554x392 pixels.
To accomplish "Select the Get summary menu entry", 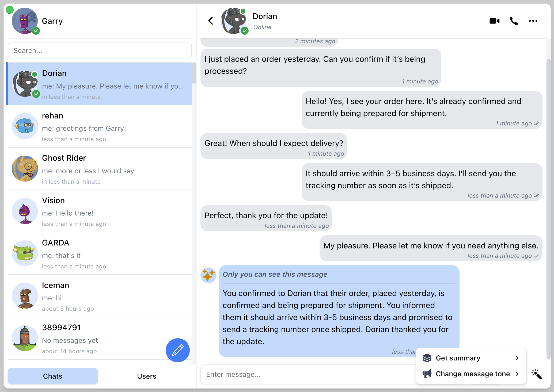I will [458, 358].
